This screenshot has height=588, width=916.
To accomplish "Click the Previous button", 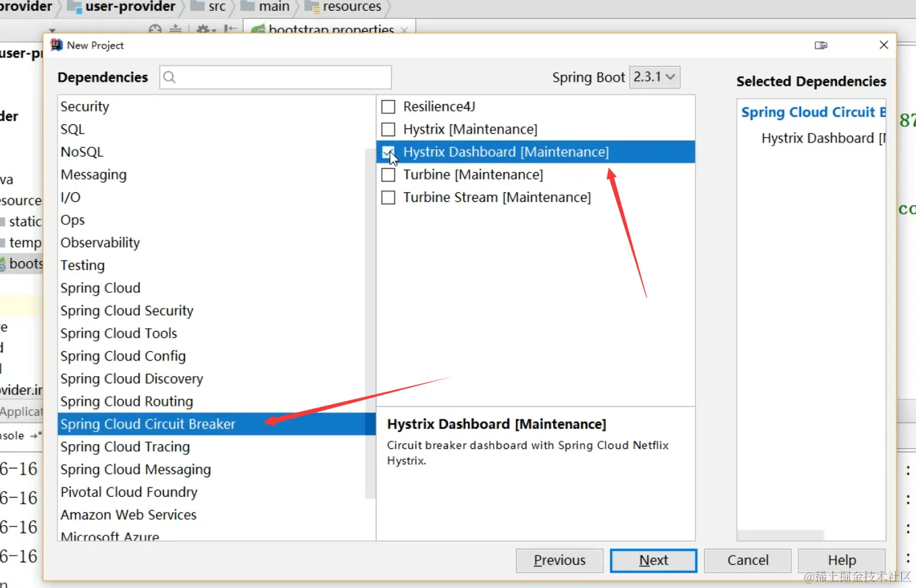I will [x=559, y=560].
